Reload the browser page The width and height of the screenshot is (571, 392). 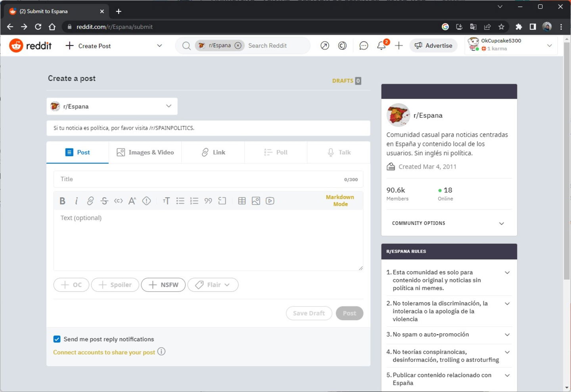[x=38, y=27]
